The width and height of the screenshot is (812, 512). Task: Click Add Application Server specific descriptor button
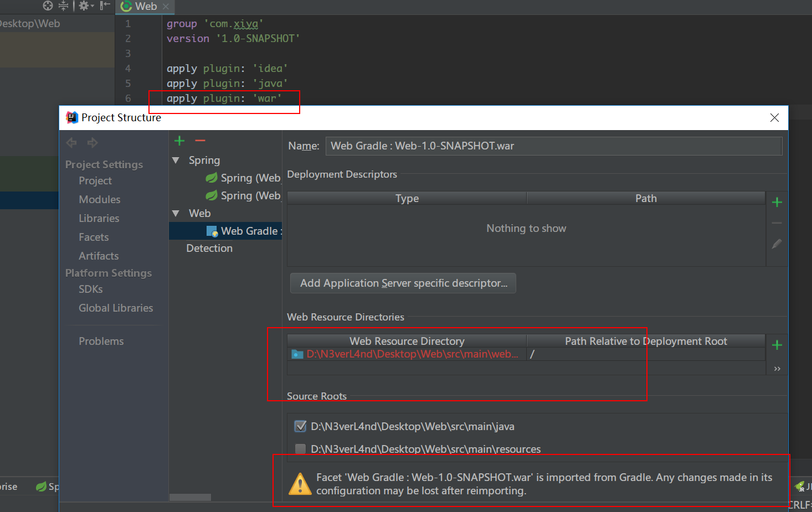(403, 283)
